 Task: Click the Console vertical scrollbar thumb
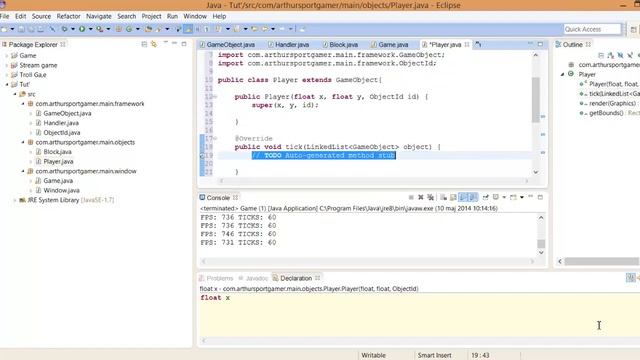541,244
